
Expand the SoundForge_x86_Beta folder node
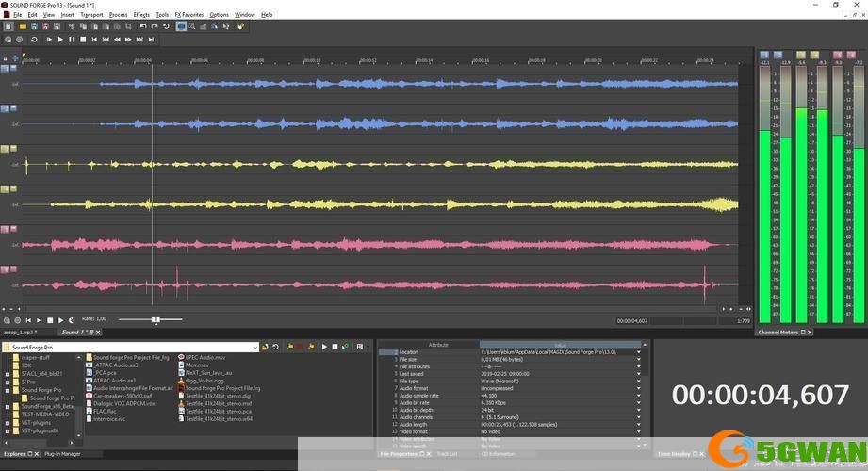coord(8,406)
